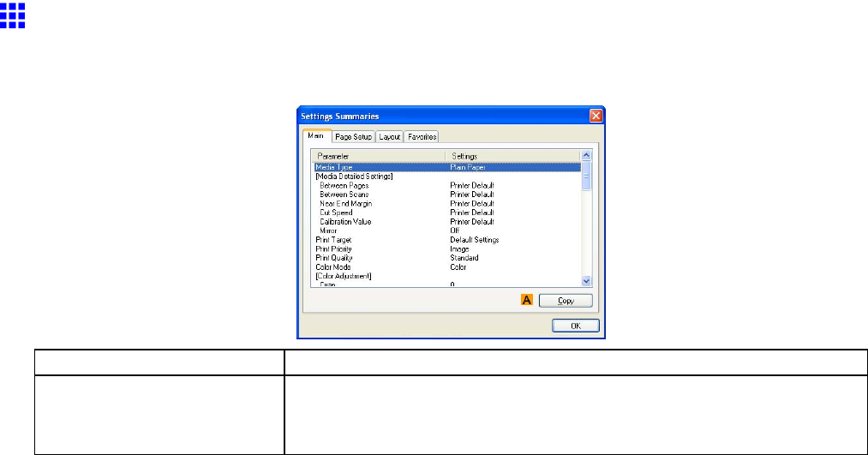The image size is (868, 455).
Task: Select the Between Scans parameter
Action: (x=344, y=195)
